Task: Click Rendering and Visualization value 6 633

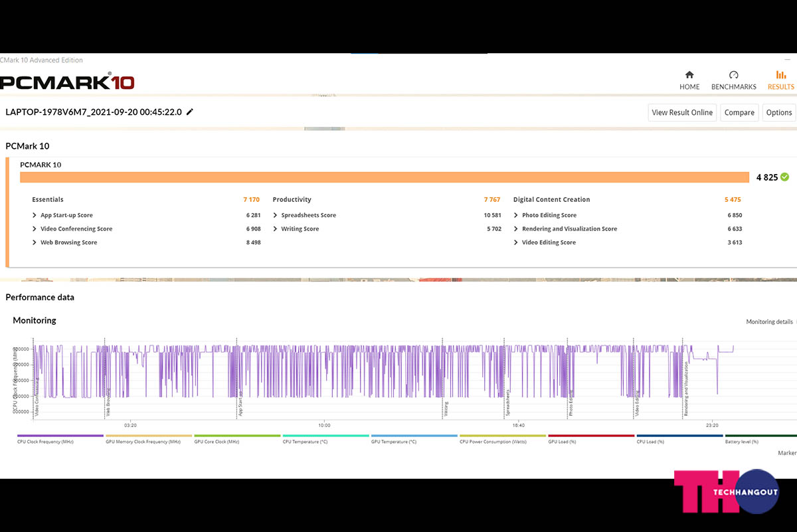Action: pyautogui.click(x=735, y=228)
